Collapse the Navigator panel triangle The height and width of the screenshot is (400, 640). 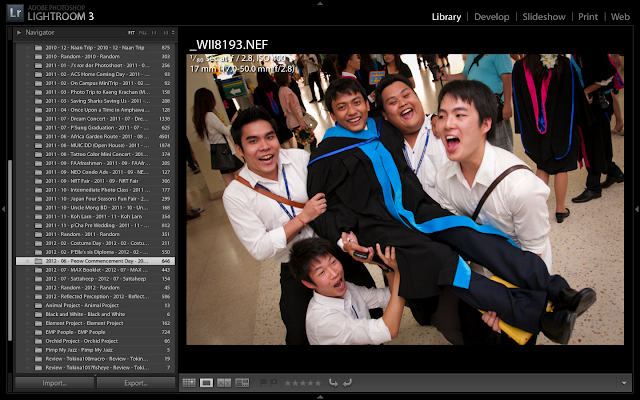click(x=19, y=33)
